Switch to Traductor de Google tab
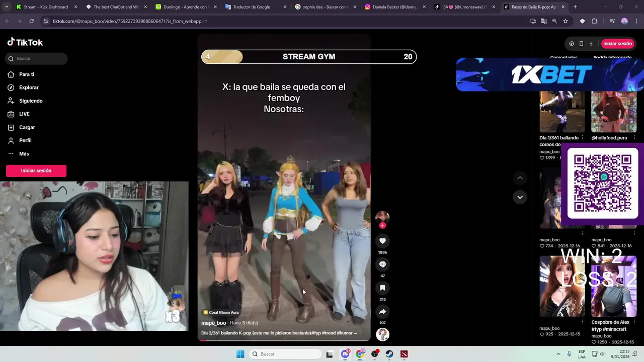The width and height of the screenshot is (644, 362). click(x=255, y=7)
